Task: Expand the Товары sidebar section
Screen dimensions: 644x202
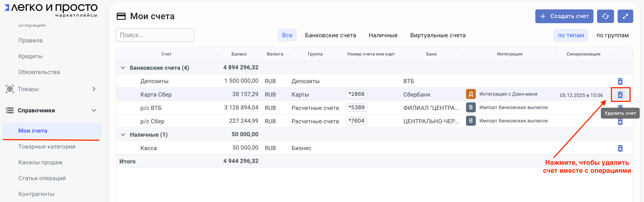Action: (x=94, y=89)
